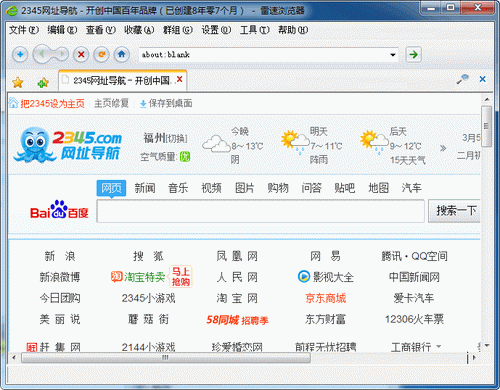
Task: Click the green Go arrow next to address bar
Action: pyautogui.click(x=413, y=54)
